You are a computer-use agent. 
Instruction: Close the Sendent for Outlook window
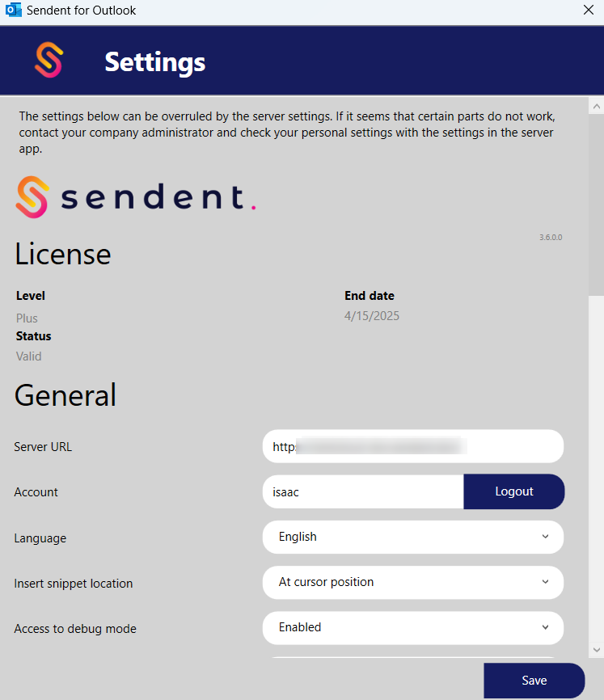pos(589,11)
